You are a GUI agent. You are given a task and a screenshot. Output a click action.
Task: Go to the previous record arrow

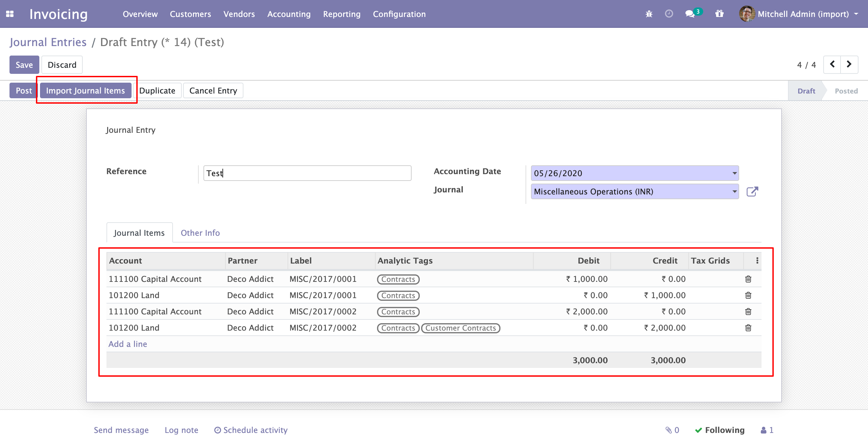pos(832,64)
